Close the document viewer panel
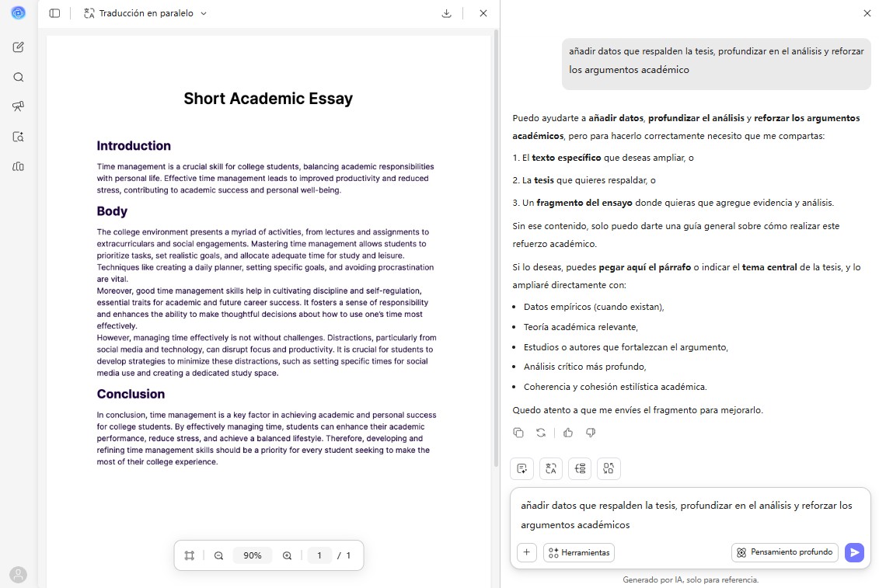This screenshot has height=588, width=879. [x=483, y=13]
